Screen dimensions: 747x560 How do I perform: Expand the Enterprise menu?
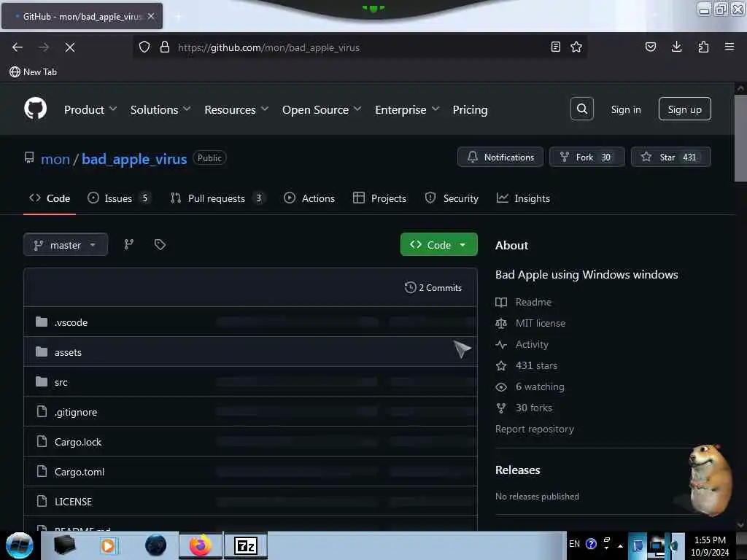[x=407, y=110]
